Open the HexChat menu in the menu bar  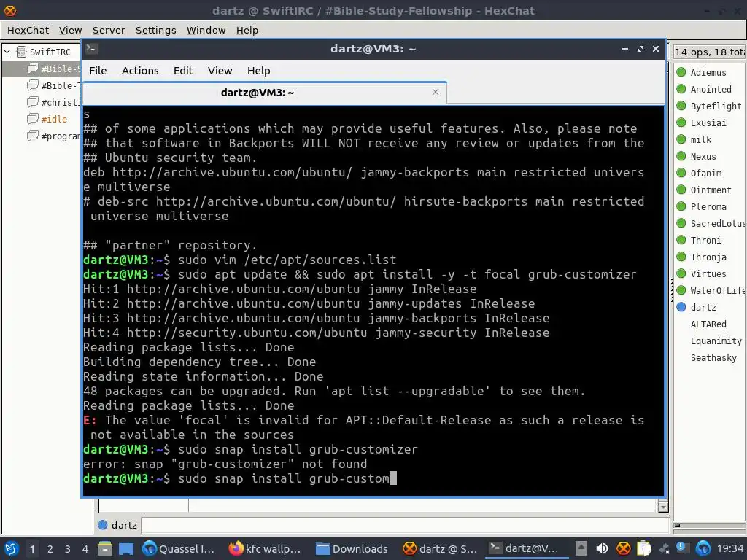(28, 30)
